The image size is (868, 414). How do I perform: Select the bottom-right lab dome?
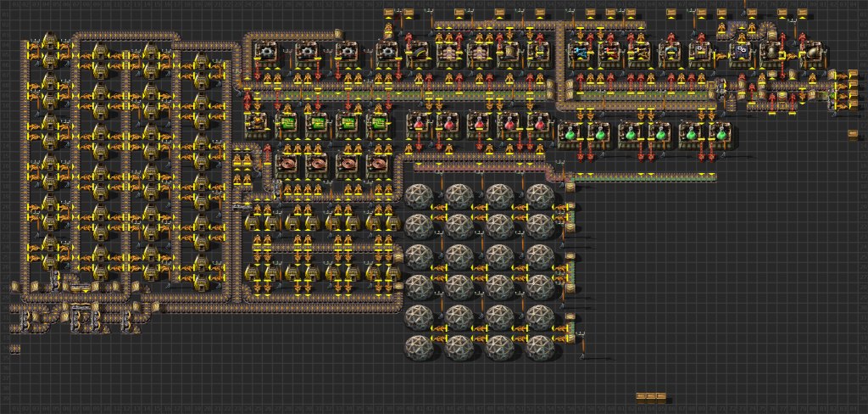point(537,346)
